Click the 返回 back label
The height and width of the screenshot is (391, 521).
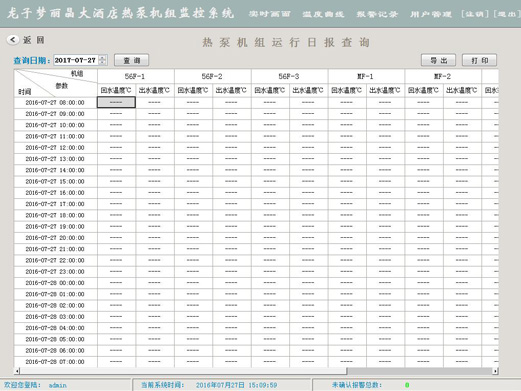coord(34,40)
